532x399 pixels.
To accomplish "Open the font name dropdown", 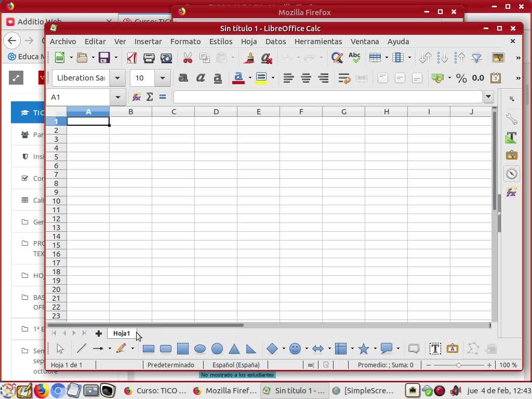I will coord(117,78).
